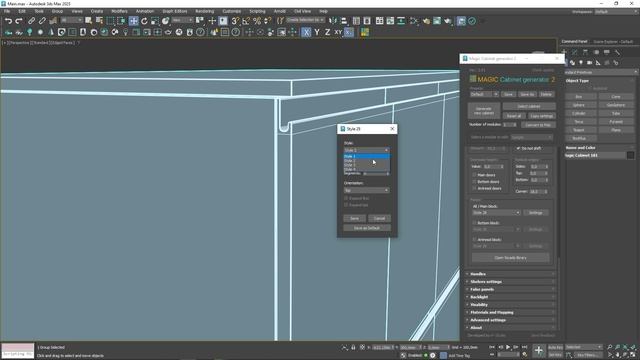Activate the Select and Move tool
The height and width of the screenshot is (360, 640).
[x=133, y=21]
